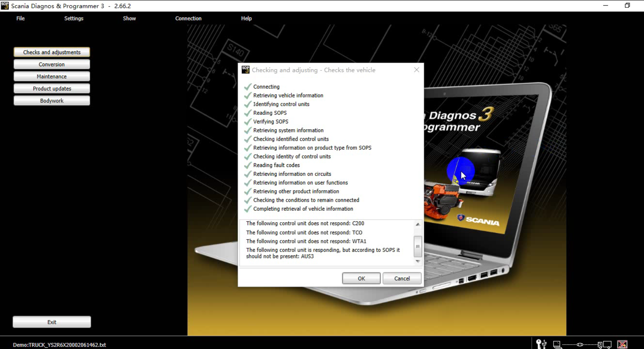Click the C200 not responding message

click(305, 223)
